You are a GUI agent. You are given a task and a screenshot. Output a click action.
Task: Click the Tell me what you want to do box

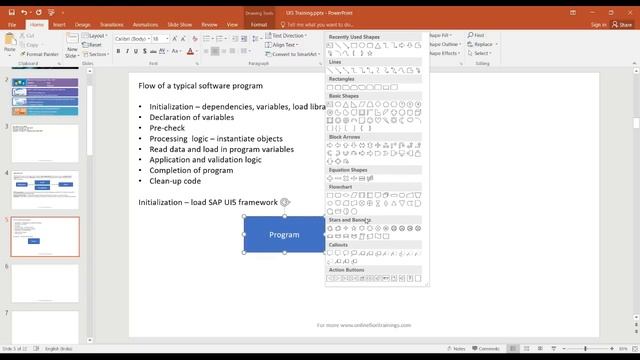pyautogui.click(x=317, y=25)
